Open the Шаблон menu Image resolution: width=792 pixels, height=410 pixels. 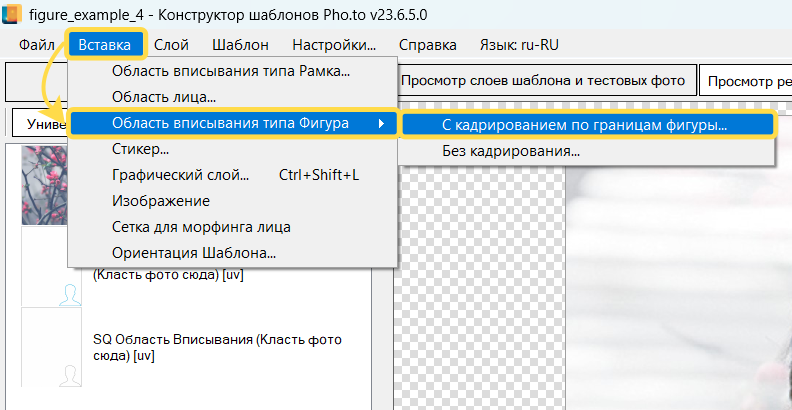point(240,45)
